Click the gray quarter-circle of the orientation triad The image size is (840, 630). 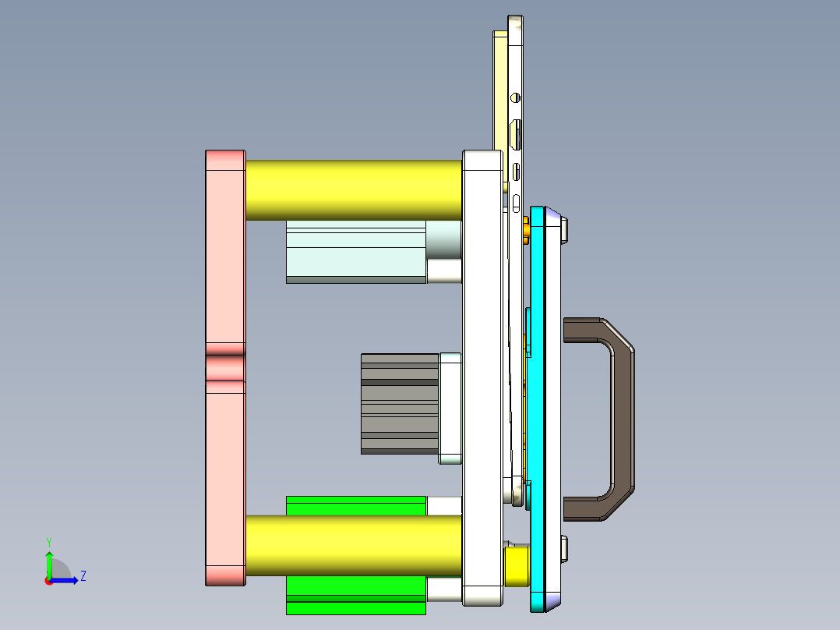61,569
